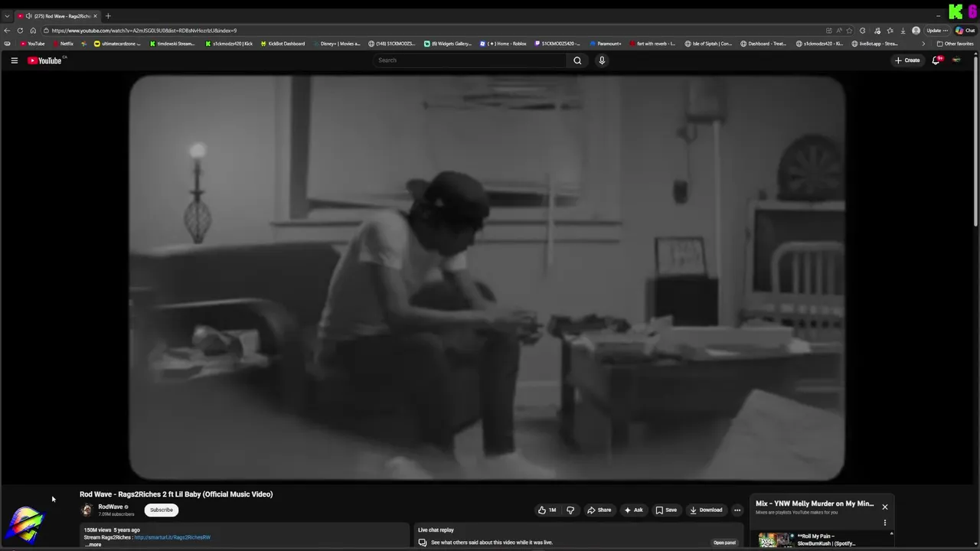Open the Netflix bookmark

[64, 44]
